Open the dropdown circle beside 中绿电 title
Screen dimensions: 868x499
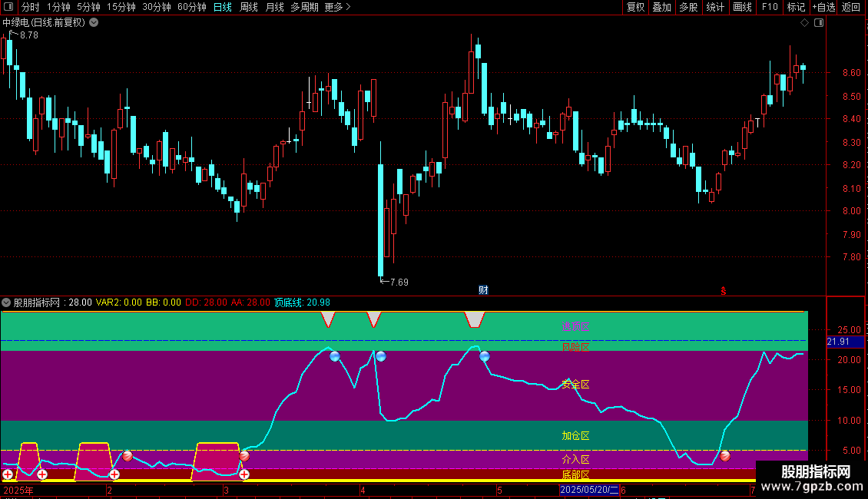coord(94,22)
